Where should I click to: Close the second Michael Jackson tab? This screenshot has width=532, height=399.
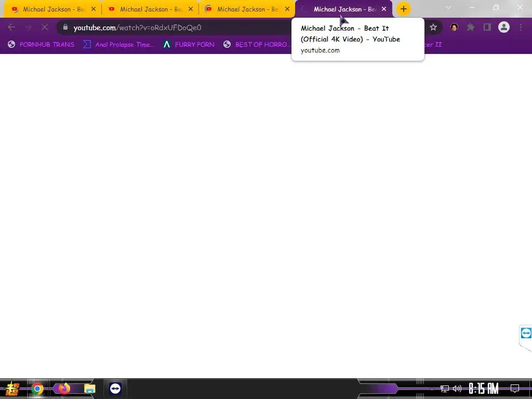pyautogui.click(x=191, y=9)
